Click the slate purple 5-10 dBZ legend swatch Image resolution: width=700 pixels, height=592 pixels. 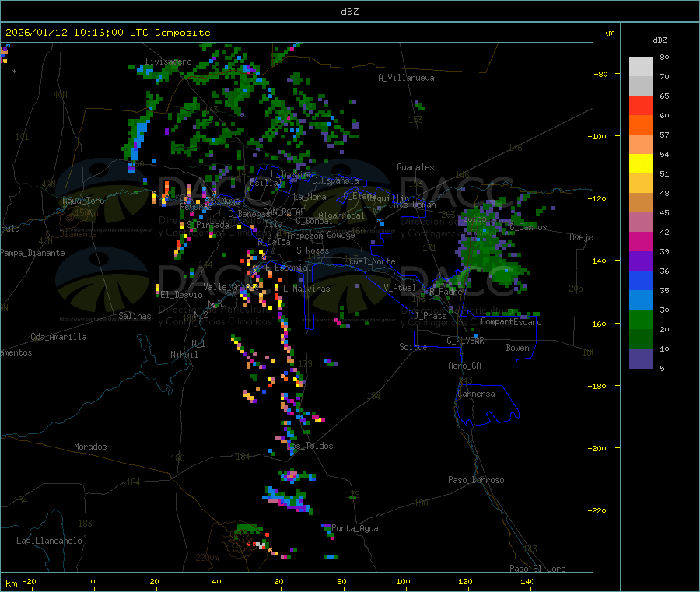click(x=641, y=359)
